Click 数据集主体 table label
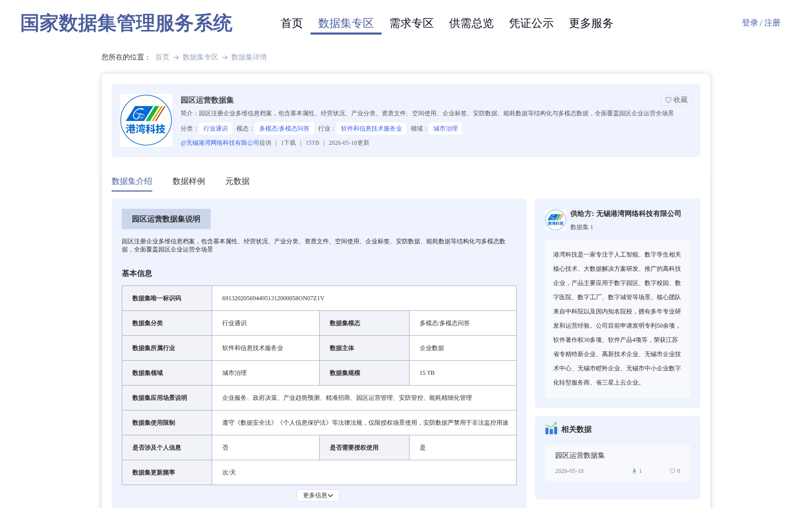This screenshot has height=508, width=812. 342,348
